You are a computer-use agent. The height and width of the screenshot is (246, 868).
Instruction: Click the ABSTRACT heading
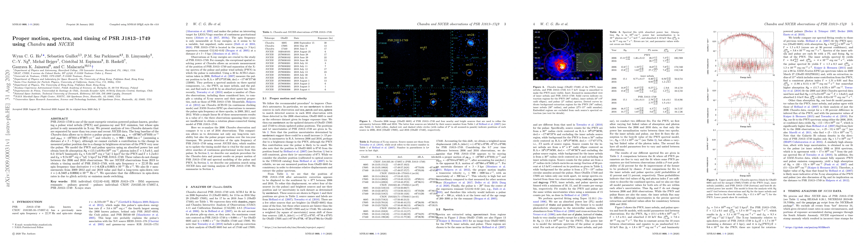pyautogui.click(x=59, y=119)
